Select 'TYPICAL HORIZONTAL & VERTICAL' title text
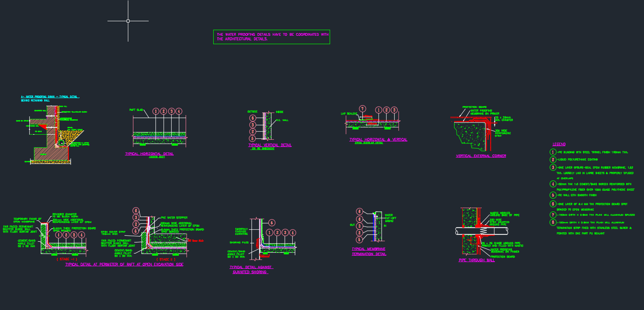Viewport: 644px width, 310px height. tap(378, 139)
